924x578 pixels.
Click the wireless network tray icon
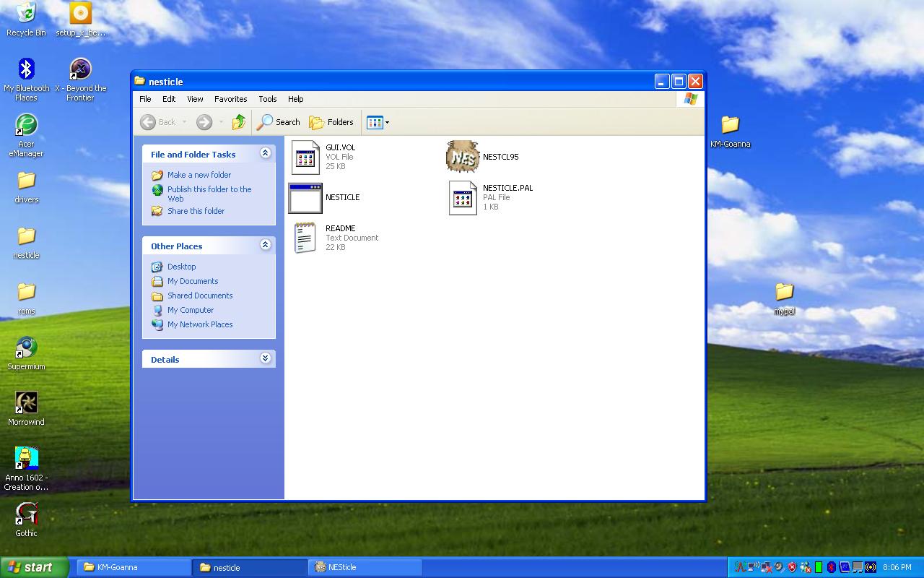(754, 566)
